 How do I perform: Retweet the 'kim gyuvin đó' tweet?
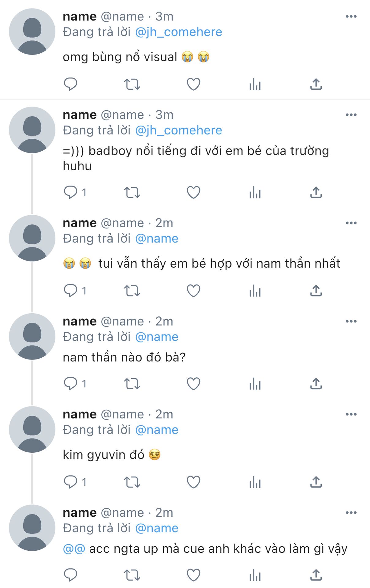[x=132, y=482]
